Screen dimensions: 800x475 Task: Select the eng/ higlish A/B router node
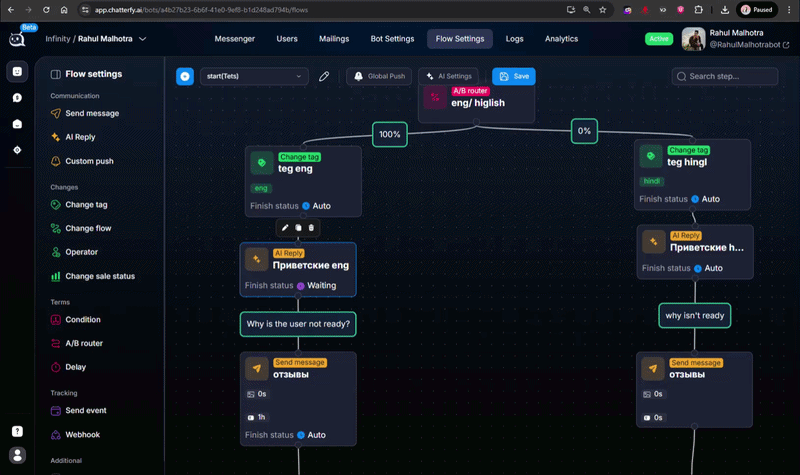477,104
